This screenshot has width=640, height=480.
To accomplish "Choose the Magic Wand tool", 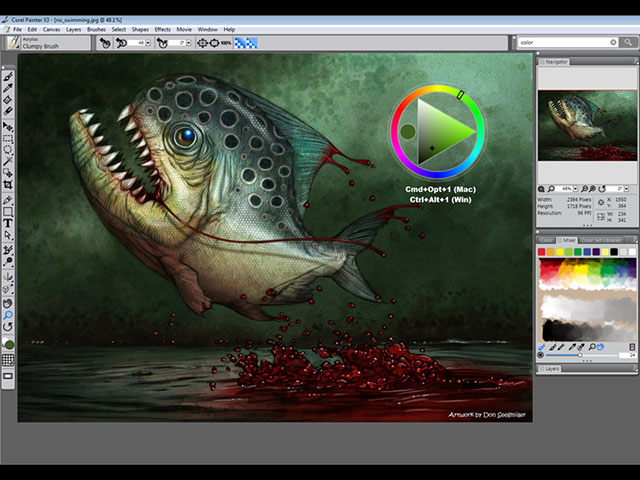I will (8, 161).
